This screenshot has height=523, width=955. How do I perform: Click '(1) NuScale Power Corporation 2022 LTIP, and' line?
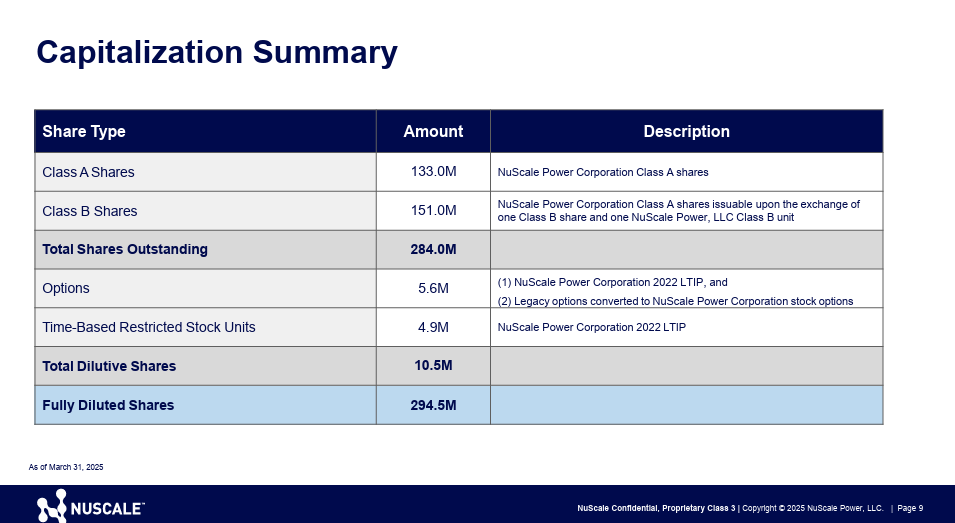(x=613, y=283)
